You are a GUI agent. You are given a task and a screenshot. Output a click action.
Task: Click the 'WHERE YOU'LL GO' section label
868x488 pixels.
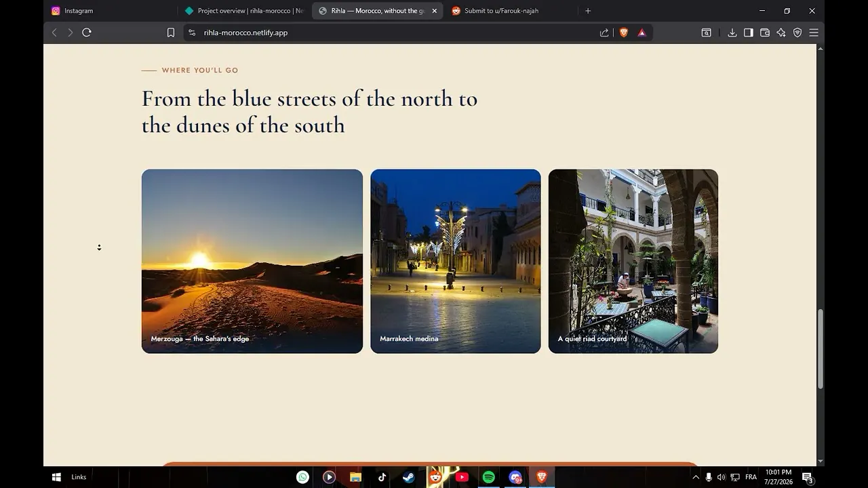(x=200, y=70)
